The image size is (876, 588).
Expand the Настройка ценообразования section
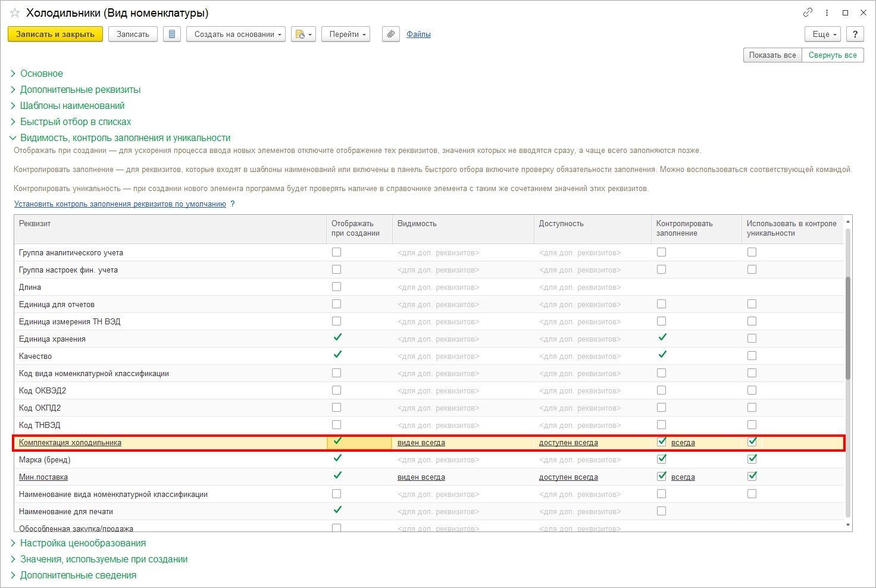click(83, 543)
